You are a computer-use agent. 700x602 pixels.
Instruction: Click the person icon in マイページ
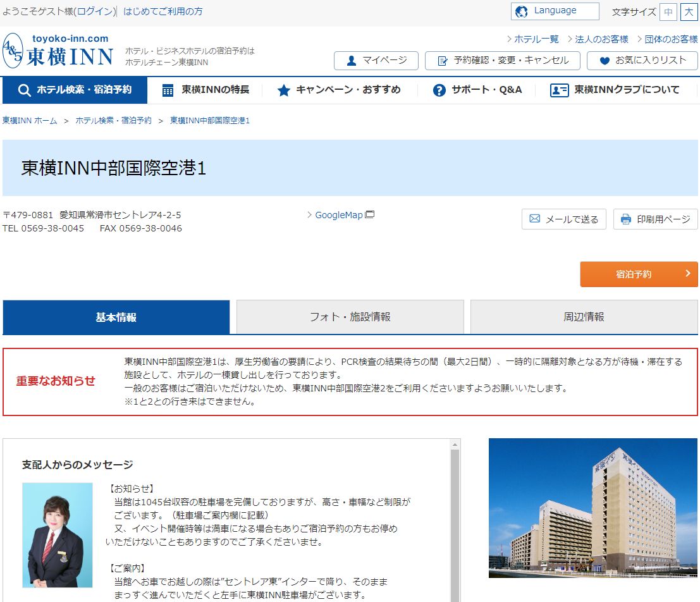(352, 61)
